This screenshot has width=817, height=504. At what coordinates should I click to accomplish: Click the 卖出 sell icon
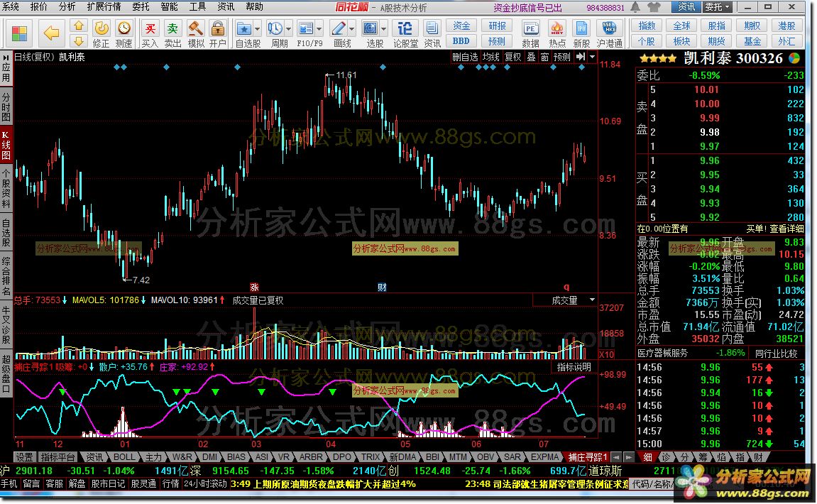tap(172, 28)
